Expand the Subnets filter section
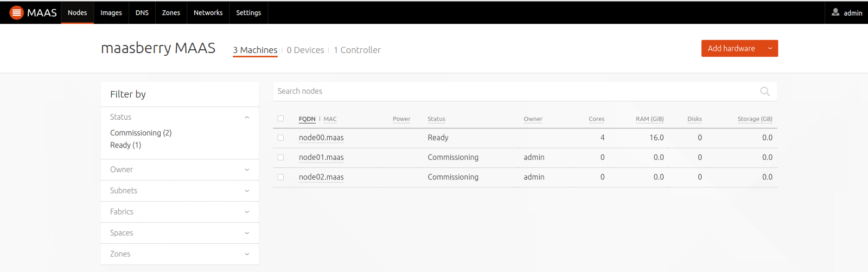Screen dimensions: 868x272 tap(247, 191)
